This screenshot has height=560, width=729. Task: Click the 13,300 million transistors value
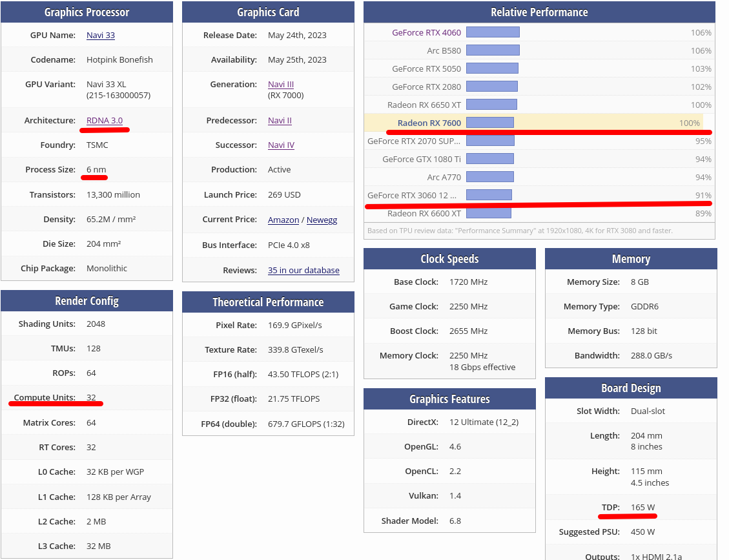[x=113, y=195]
